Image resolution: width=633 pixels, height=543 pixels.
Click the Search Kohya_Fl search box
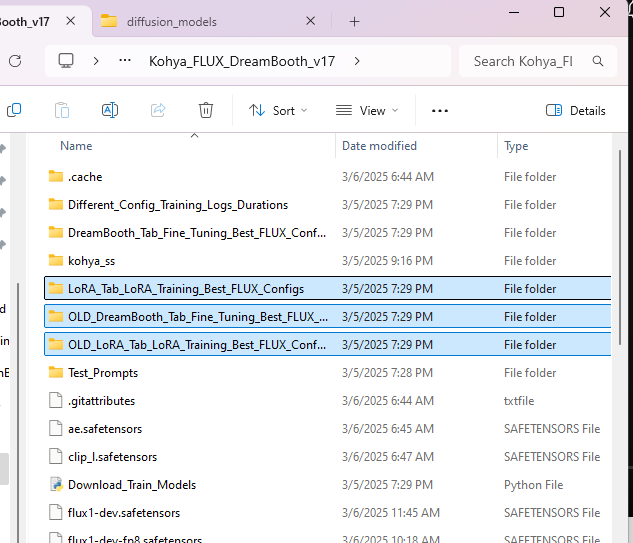[538, 61]
